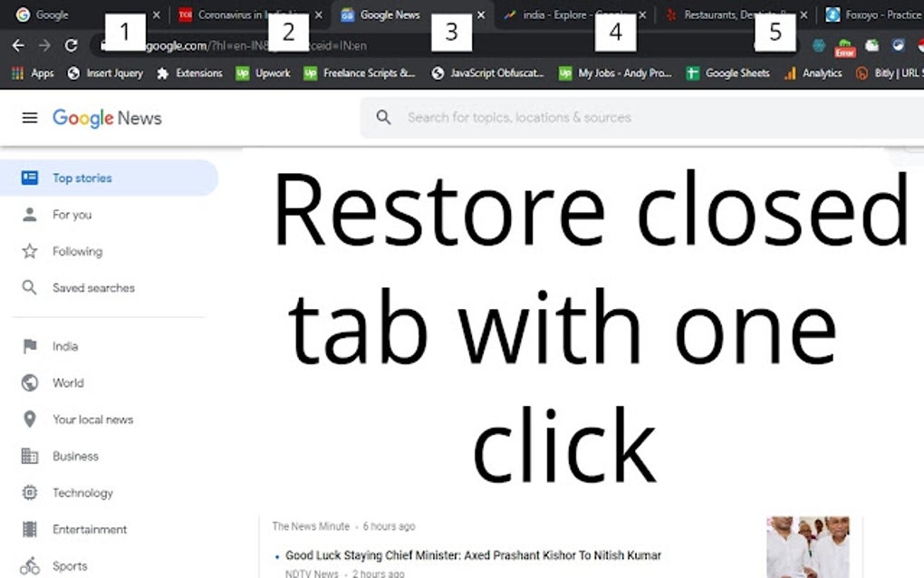
Task: Click the Sports section icon in sidebar
Action: tap(30, 565)
